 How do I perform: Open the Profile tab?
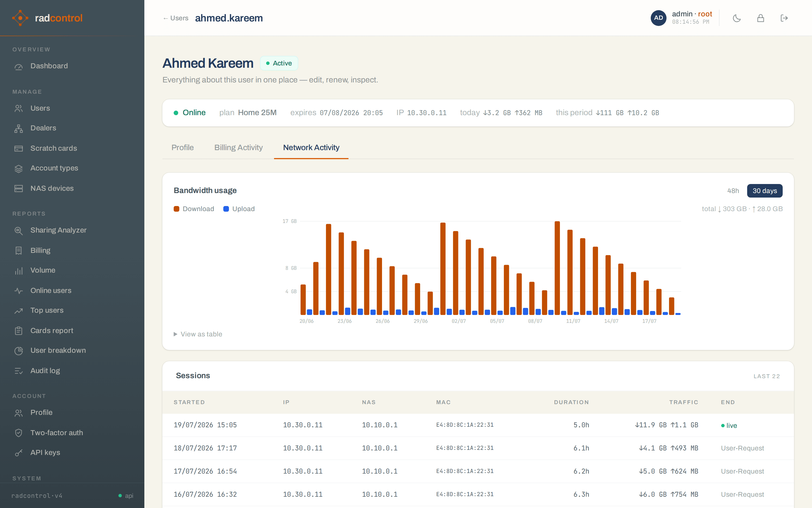(182, 148)
